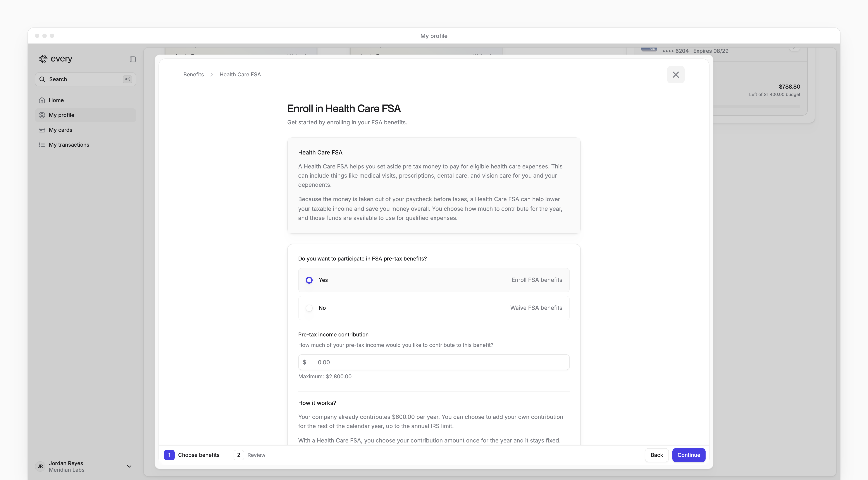This screenshot has height=480, width=868.
Task: Click the breadcrumb chevron after Benefits
Action: (x=212, y=74)
